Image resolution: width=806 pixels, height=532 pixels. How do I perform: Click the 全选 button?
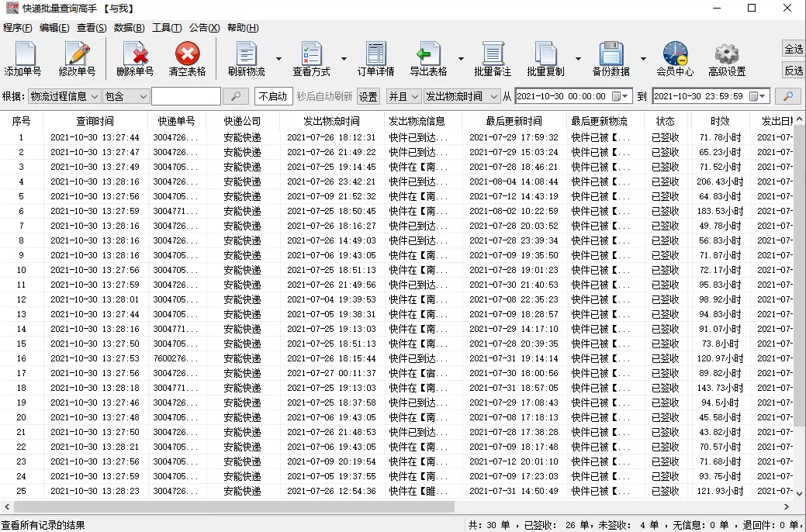point(794,49)
